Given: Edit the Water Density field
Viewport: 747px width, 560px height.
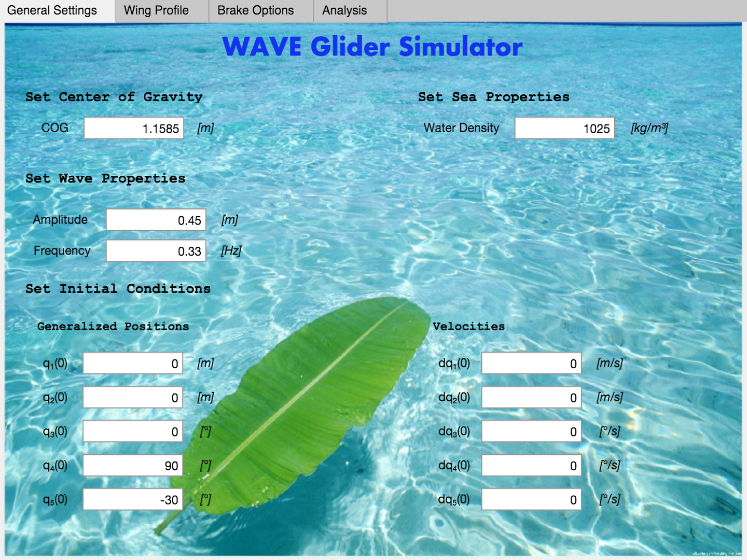Looking at the screenshot, I should point(564,128).
